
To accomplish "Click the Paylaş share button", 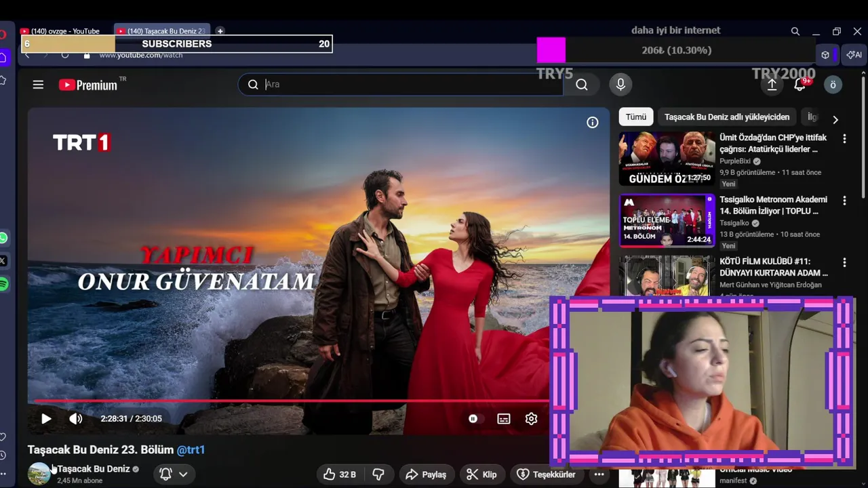I will (x=426, y=474).
